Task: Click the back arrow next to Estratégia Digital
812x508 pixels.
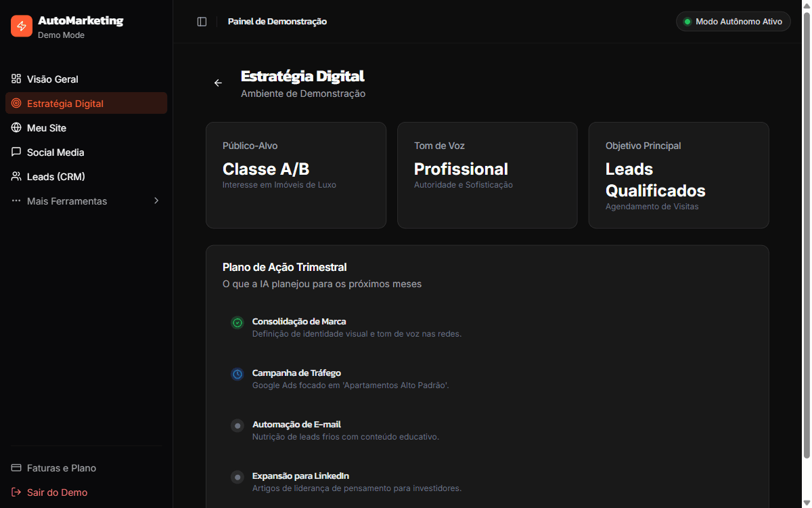Action: [x=218, y=82]
